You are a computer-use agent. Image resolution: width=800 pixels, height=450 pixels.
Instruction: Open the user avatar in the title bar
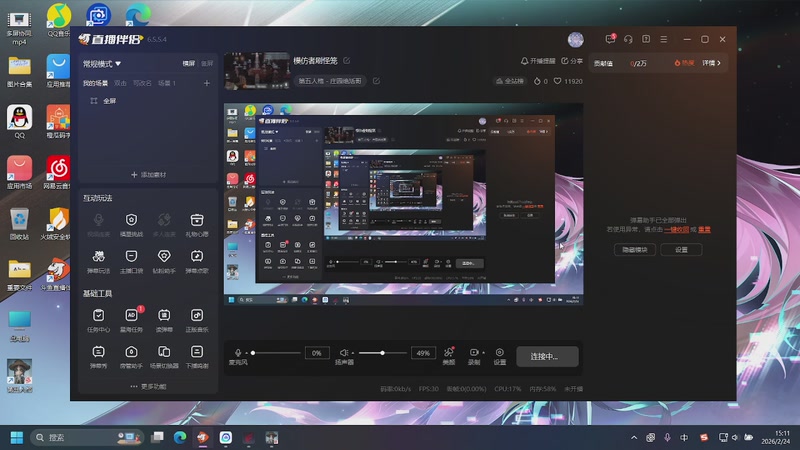coord(576,39)
